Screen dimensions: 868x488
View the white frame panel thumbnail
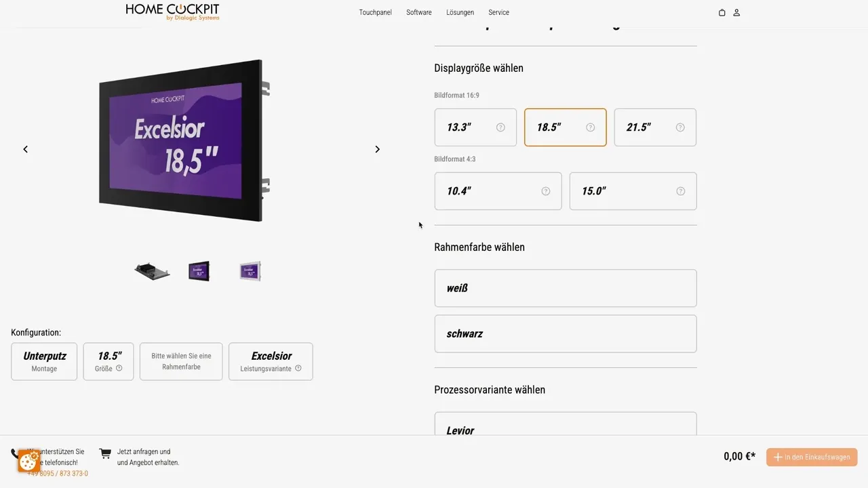pos(250,271)
